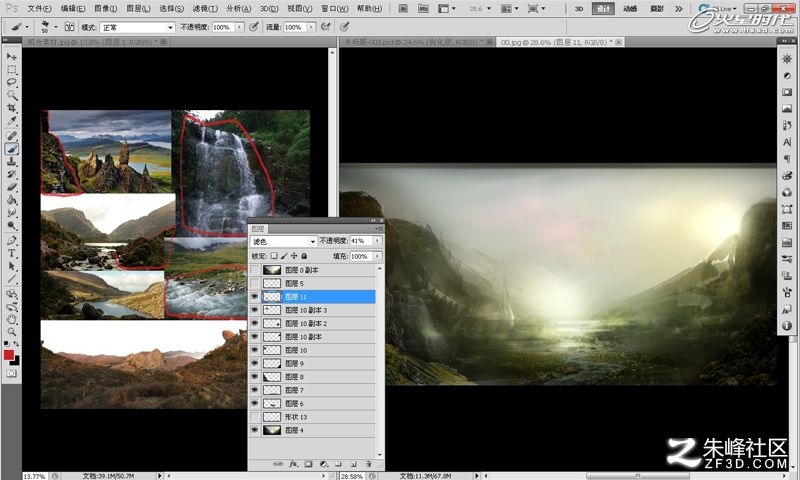Viewport: 800px width, 480px height.
Task: Toggle lock all padlock
Action: pos(304,256)
